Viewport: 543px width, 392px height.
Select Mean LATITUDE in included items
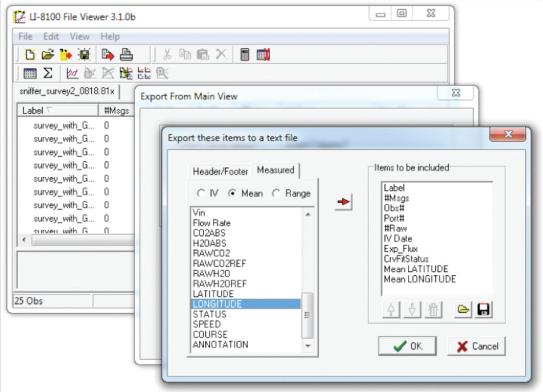[437, 269]
